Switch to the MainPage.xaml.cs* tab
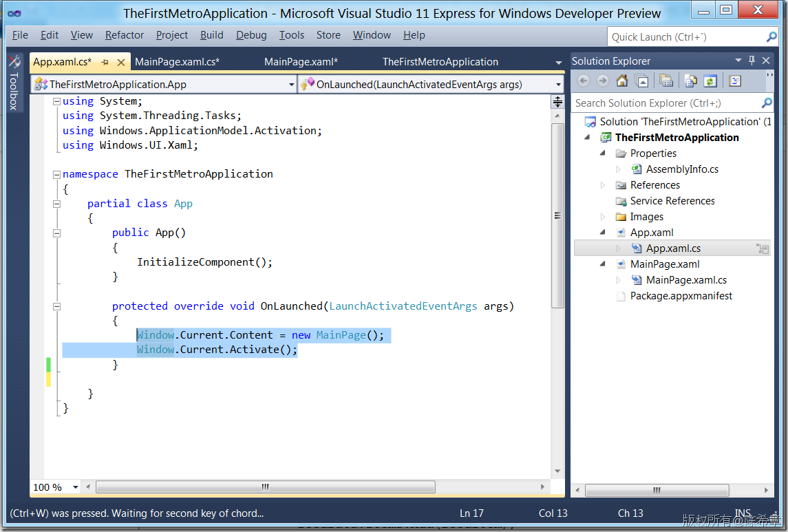788x532 pixels. [178, 63]
